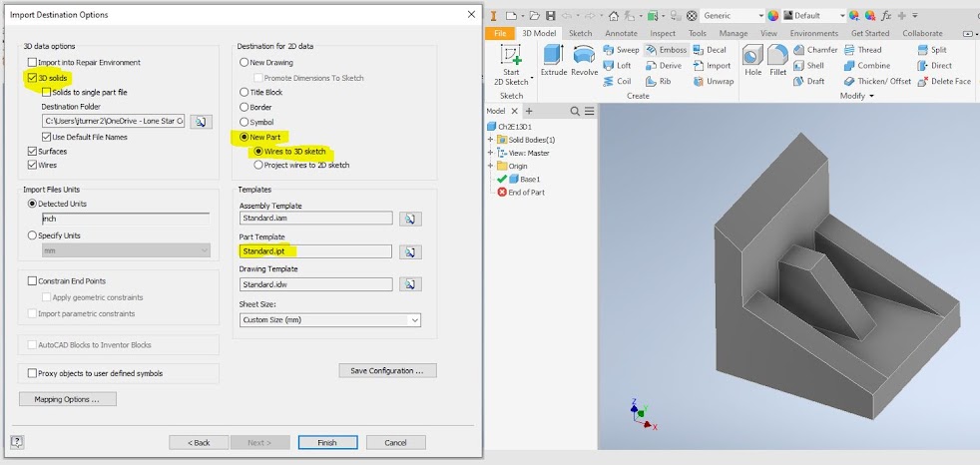Click the < Back button
This screenshot has height=465, width=980.
point(199,442)
